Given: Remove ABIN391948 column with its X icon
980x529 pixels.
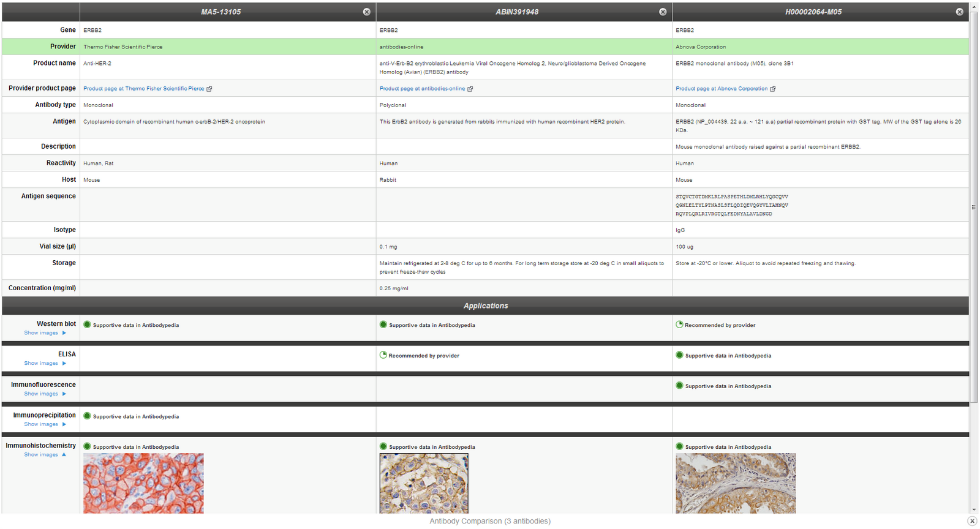Looking at the screenshot, I should pyautogui.click(x=663, y=12).
